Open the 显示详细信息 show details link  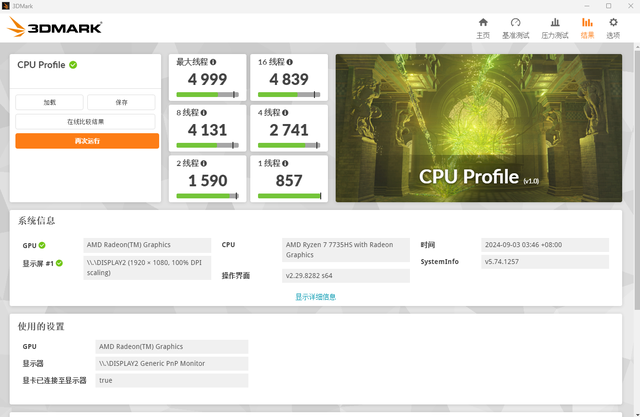pos(316,297)
